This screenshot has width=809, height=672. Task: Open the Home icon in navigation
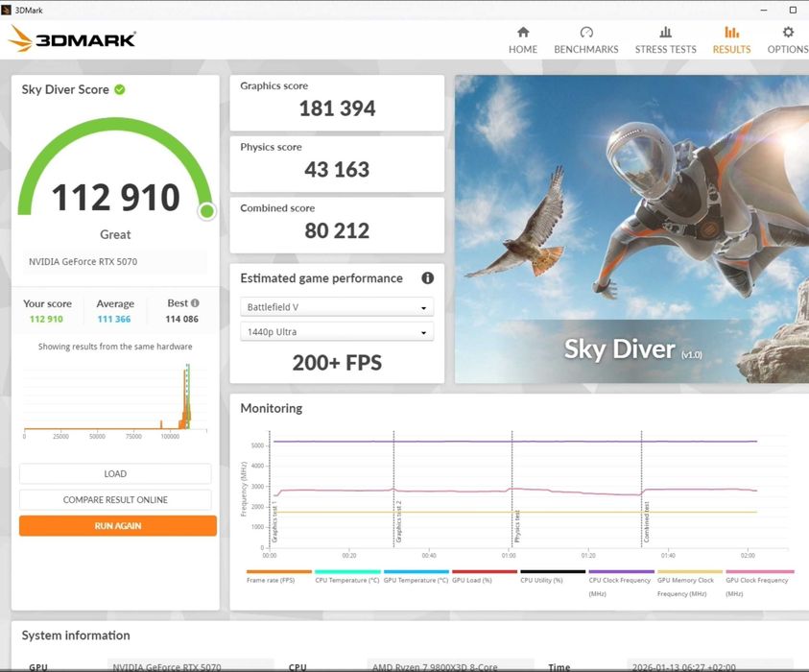523,32
